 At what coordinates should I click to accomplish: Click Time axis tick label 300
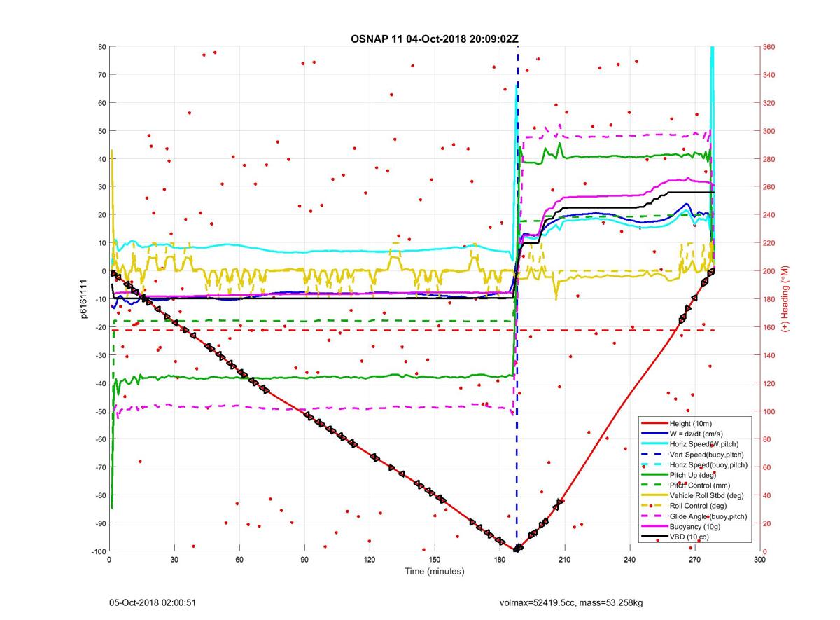(x=759, y=560)
